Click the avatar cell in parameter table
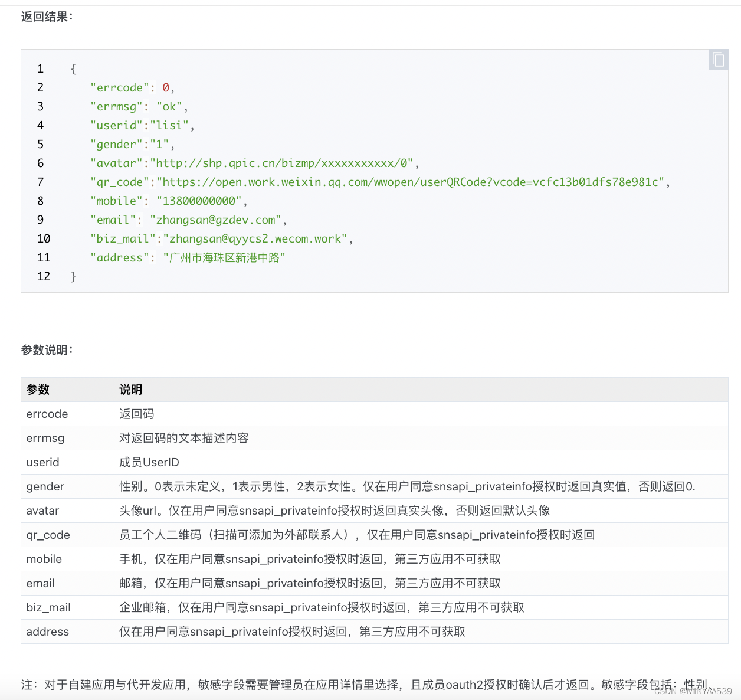The image size is (741, 700). (67, 511)
